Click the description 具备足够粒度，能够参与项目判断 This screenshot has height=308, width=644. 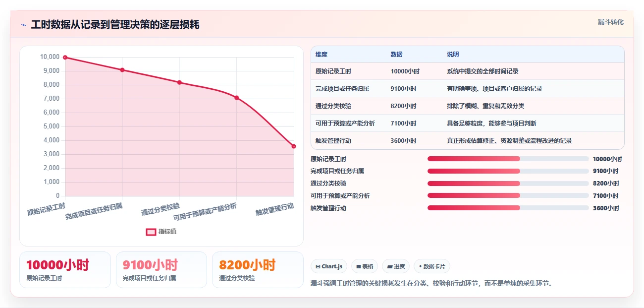pyautogui.click(x=491, y=123)
